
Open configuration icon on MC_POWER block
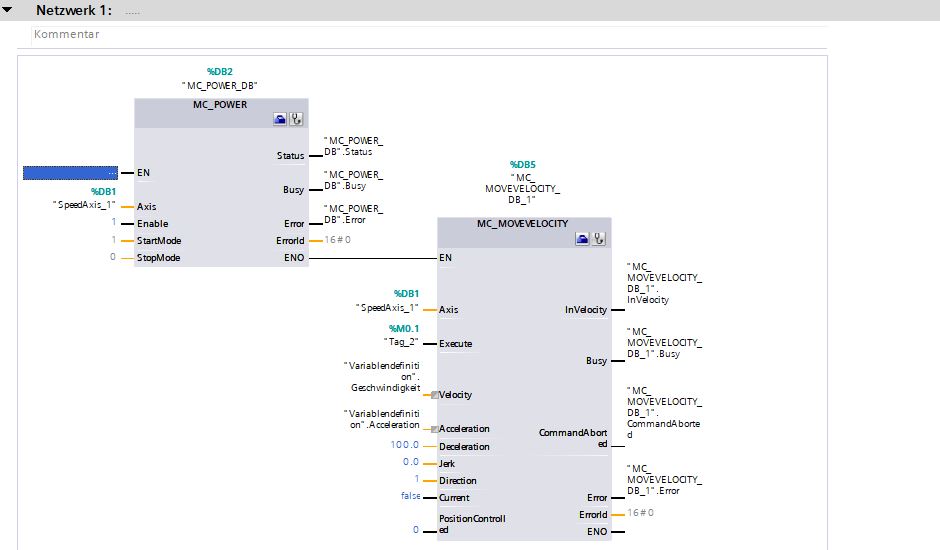(280, 119)
